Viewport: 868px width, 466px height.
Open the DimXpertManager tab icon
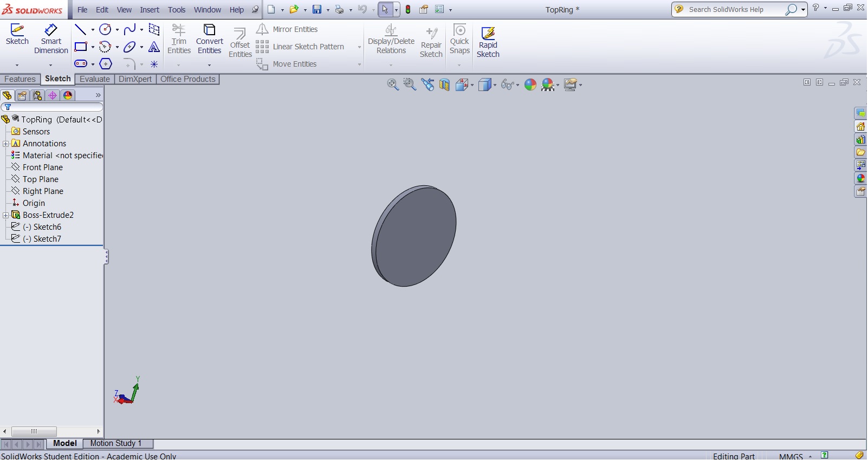pos(53,95)
